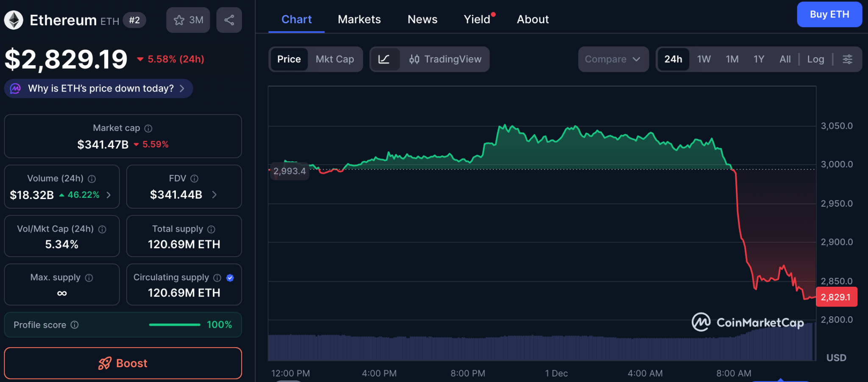Add Ethereum to watchlist via star button
Image resolution: width=868 pixels, height=382 pixels.
pyautogui.click(x=188, y=20)
